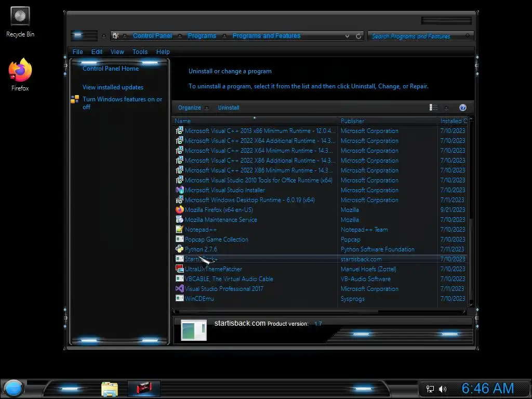Go to Programs breadcrumb

[202, 36]
